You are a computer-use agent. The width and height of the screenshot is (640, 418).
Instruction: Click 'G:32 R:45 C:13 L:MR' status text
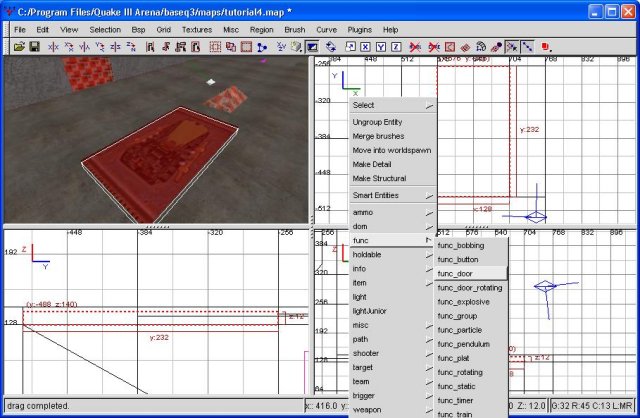click(x=591, y=406)
